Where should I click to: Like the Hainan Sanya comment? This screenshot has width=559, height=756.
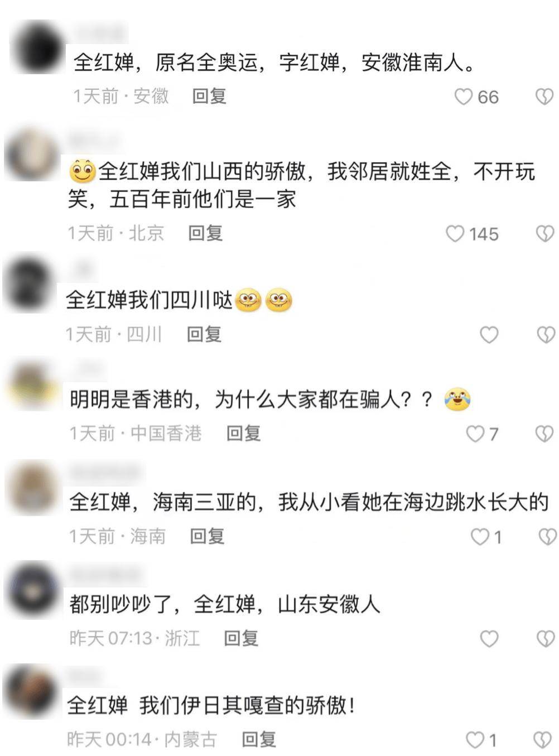480,537
